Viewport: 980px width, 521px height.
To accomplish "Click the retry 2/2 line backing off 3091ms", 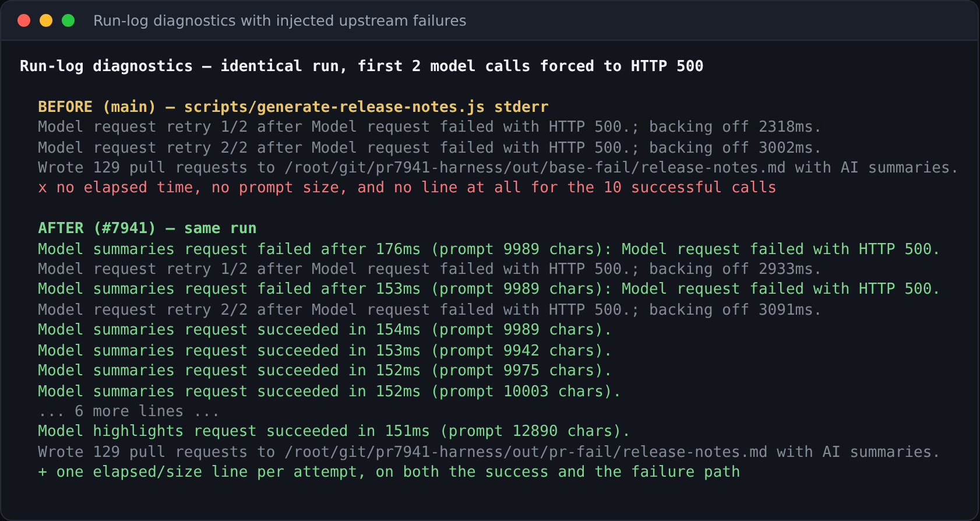I will click(429, 309).
